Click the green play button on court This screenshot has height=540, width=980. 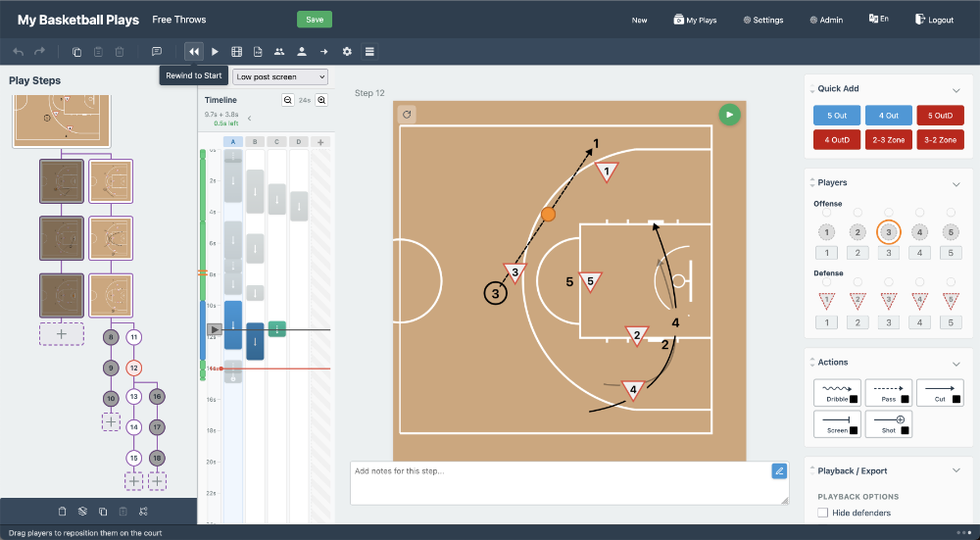click(729, 115)
